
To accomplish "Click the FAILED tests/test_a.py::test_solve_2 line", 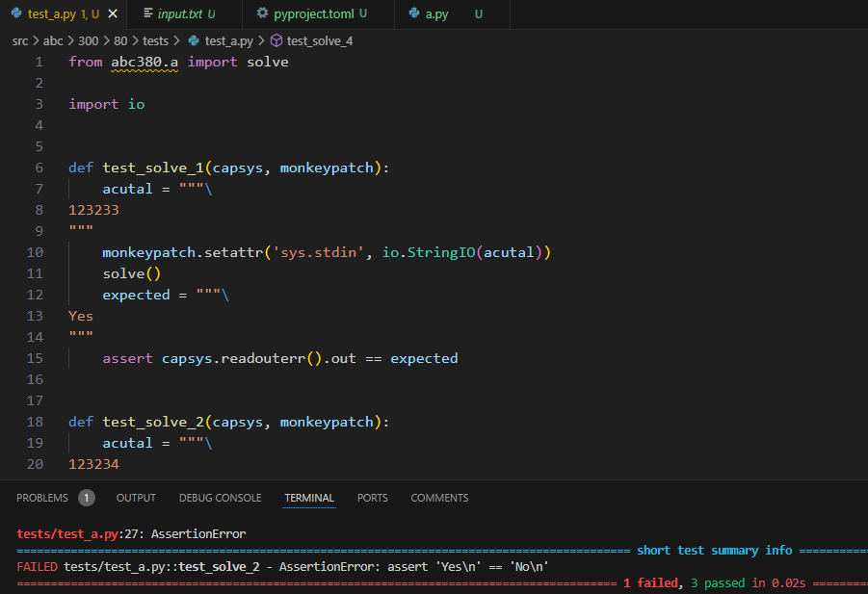I will tap(282, 566).
